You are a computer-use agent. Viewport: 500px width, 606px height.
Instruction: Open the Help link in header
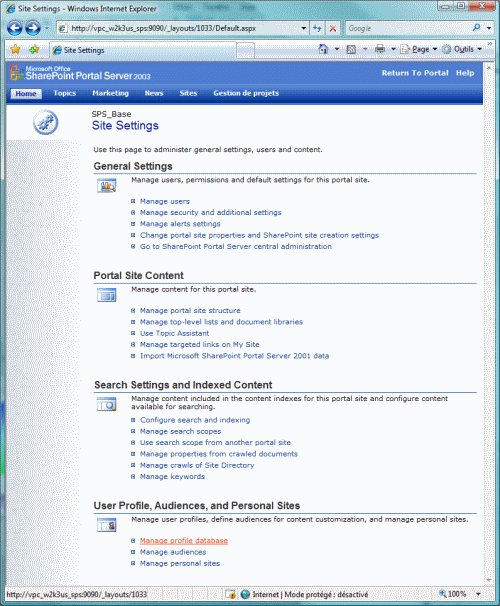click(x=465, y=73)
